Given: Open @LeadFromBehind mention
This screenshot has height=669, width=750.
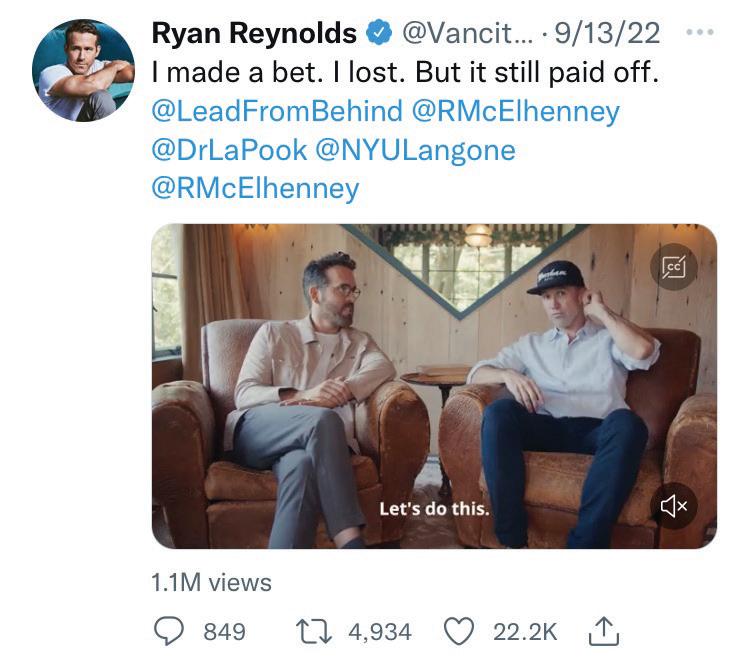Looking at the screenshot, I should 277,111.
